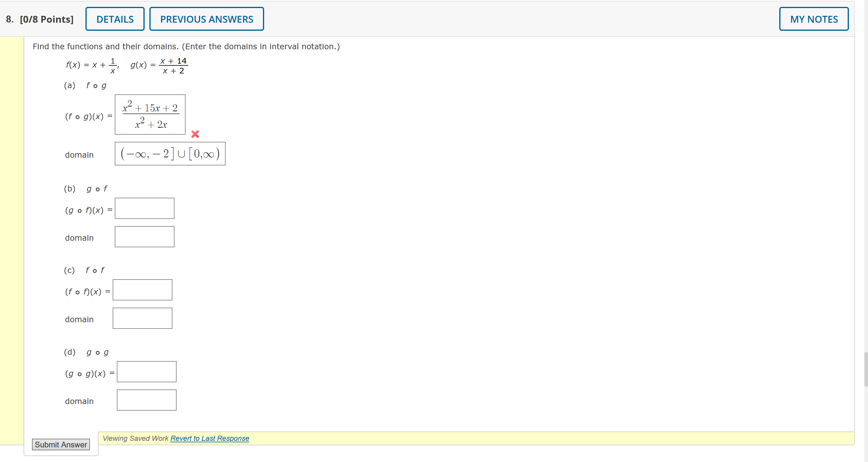Open MY NOTES
The width and height of the screenshot is (868, 462).
813,19
